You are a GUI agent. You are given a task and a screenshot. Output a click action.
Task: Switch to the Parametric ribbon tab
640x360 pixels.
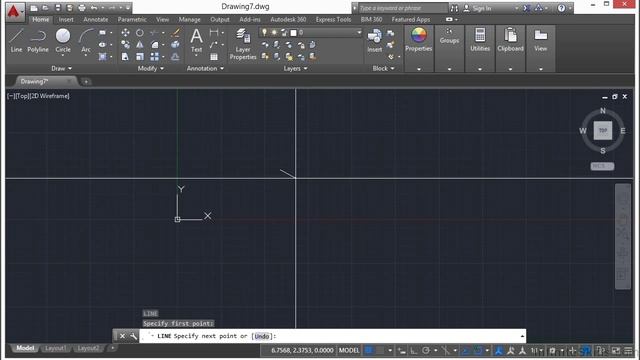click(132, 19)
